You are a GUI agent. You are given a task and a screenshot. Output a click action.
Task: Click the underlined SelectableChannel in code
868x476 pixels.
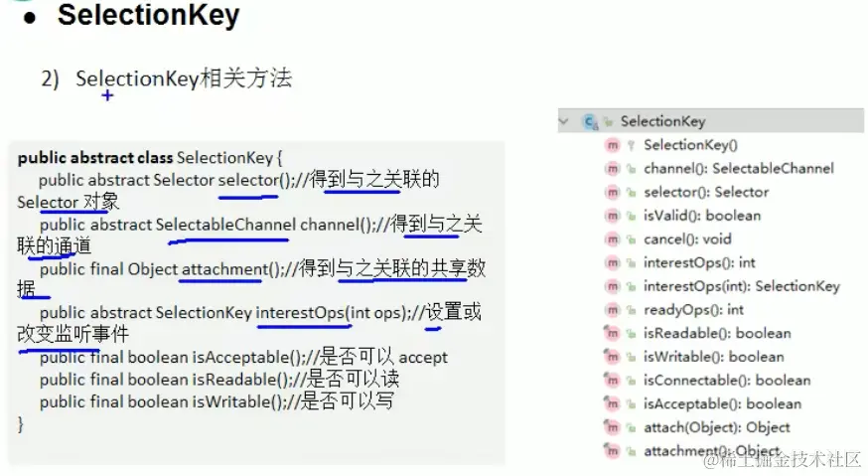coord(225,225)
